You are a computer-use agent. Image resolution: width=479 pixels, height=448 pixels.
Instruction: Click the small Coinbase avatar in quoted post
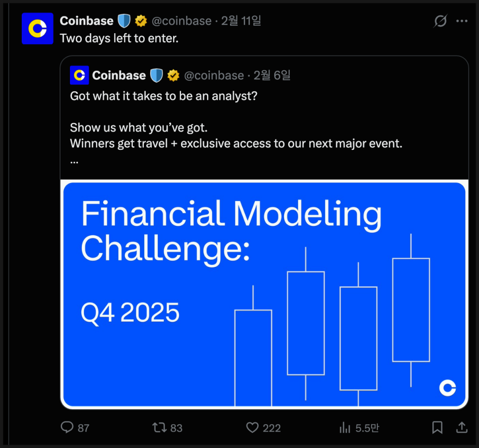(x=79, y=75)
